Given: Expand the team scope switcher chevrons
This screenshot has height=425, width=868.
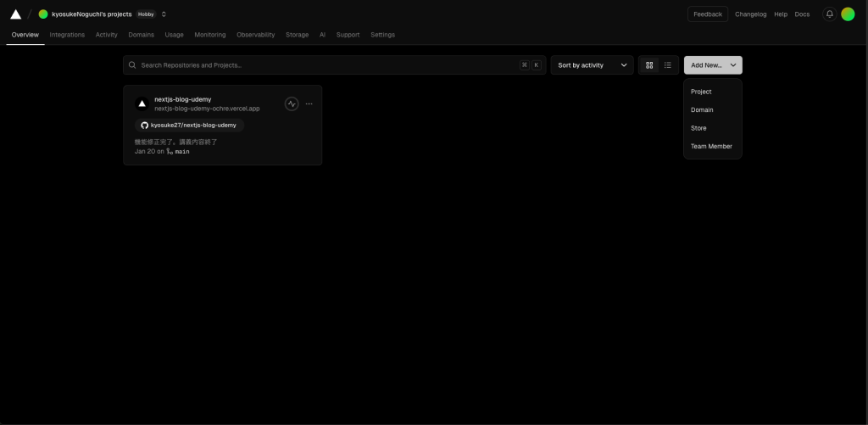Looking at the screenshot, I should [x=164, y=14].
